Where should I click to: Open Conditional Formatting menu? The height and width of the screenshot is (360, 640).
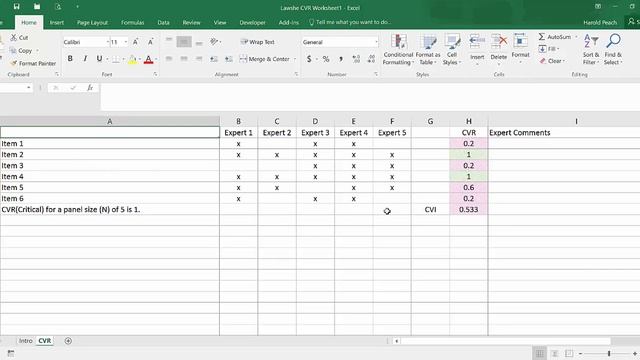(398, 50)
